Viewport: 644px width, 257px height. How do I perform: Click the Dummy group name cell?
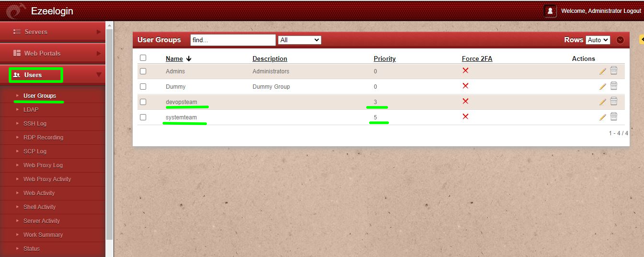pyautogui.click(x=175, y=87)
